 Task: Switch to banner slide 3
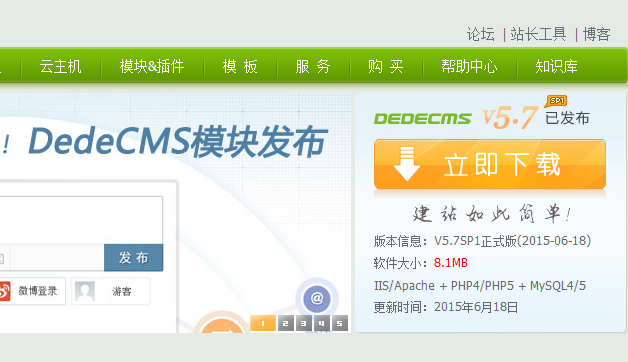click(x=303, y=323)
